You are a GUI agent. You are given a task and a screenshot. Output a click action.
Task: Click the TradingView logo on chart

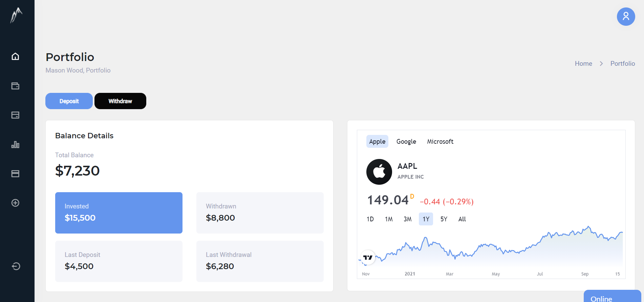point(368,258)
